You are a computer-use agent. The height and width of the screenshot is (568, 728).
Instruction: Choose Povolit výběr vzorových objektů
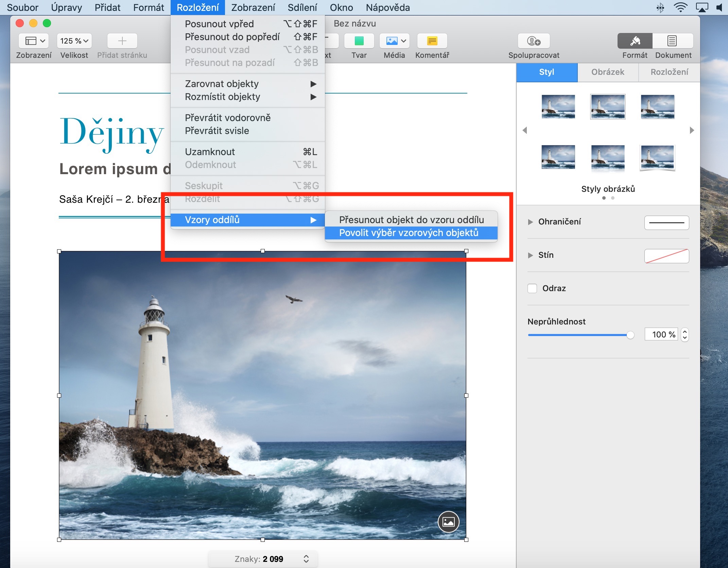pos(409,233)
